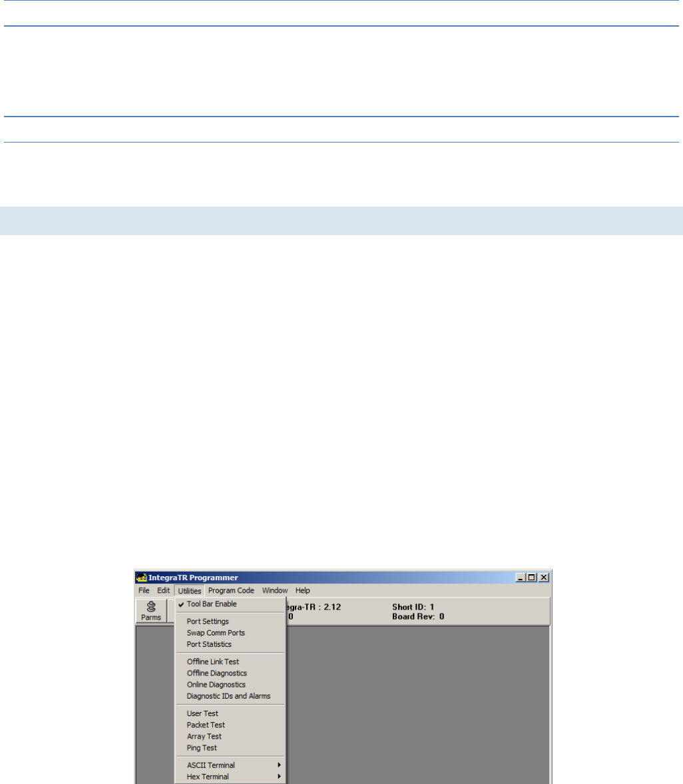The width and height of the screenshot is (683, 784).
Task: Open Offline Diagnostics entry
Action: (x=230, y=673)
